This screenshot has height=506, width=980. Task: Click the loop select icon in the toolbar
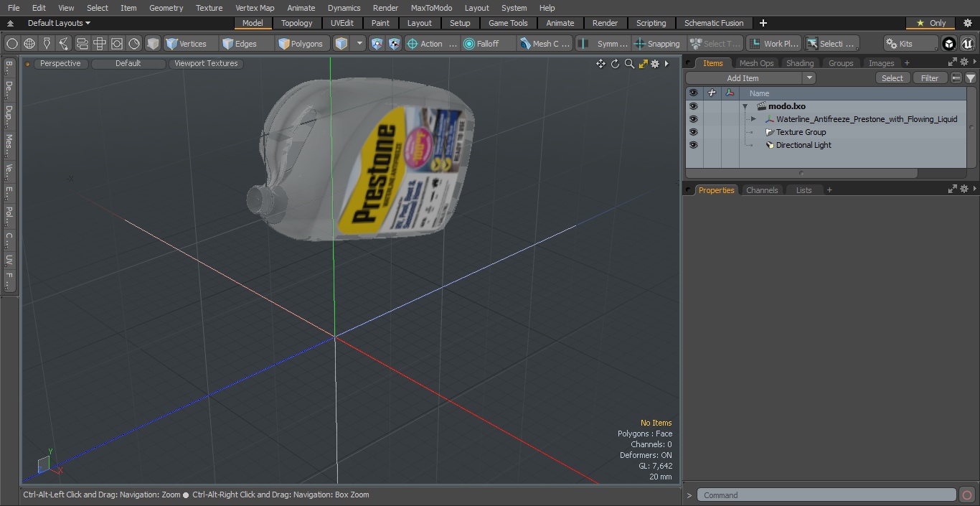point(82,44)
